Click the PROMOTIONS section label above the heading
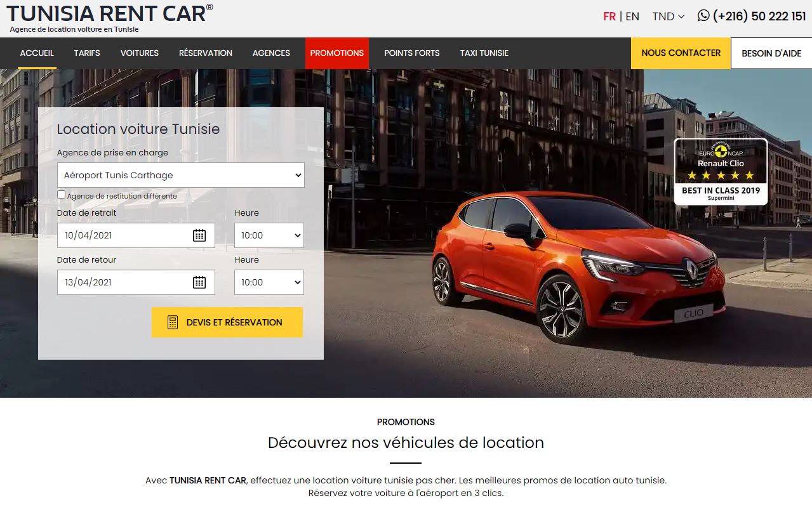Viewport: 812px width, 524px height. coord(406,422)
